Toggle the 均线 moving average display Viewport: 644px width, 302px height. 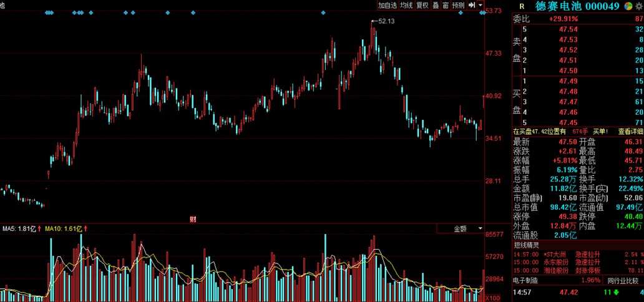coord(406,5)
